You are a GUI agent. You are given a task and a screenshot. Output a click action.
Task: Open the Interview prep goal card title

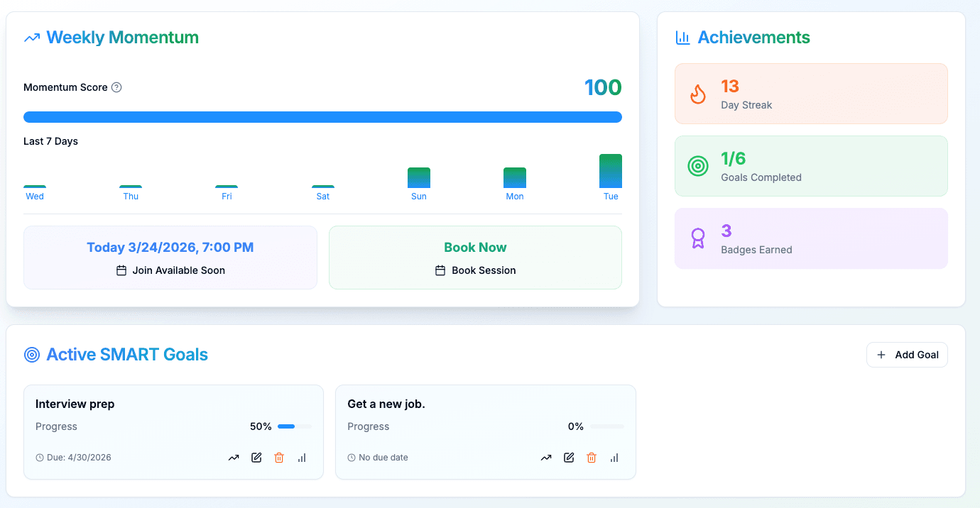tap(75, 404)
